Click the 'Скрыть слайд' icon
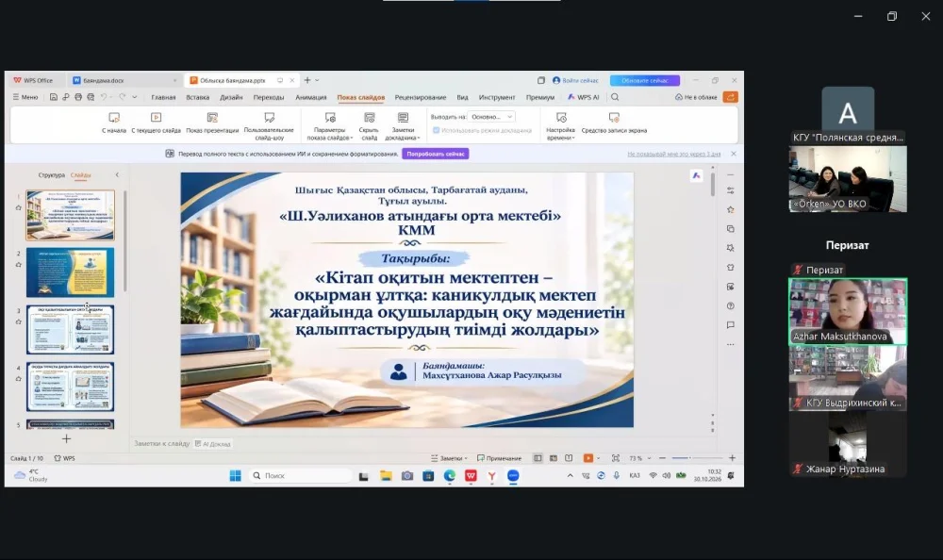Viewport: 943px width, 560px height. pos(370,117)
